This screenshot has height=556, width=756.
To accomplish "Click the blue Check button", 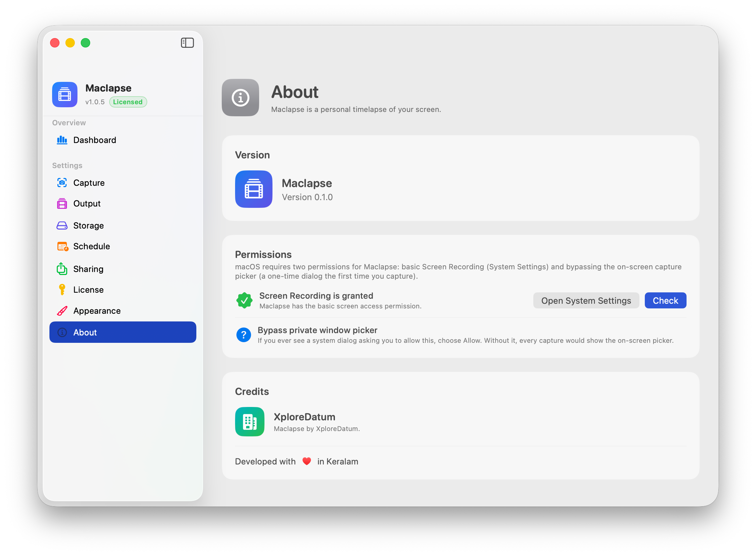I will pyautogui.click(x=665, y=300).
